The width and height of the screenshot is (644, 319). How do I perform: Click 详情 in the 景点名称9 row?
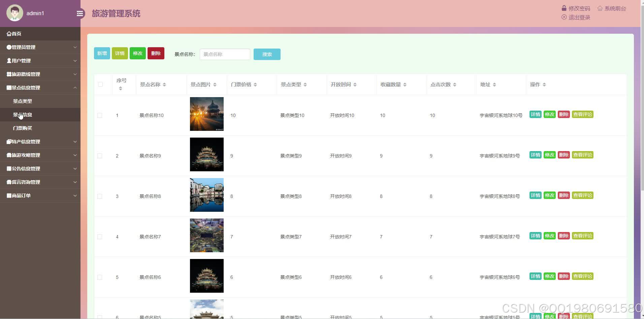tap(536, 155)
